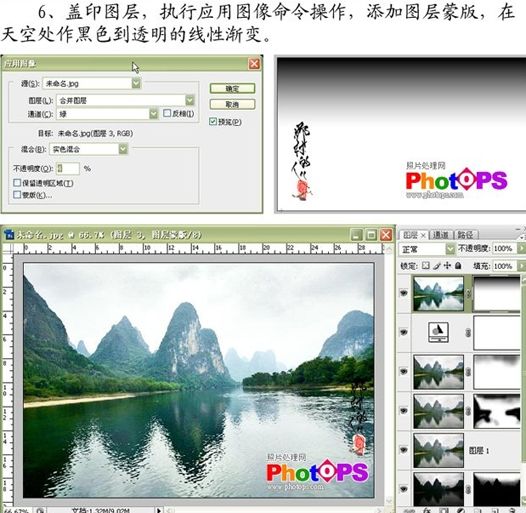Select third layer image thumbnail
The height and width of the screenshot is (513, 526).
point(438,372)
